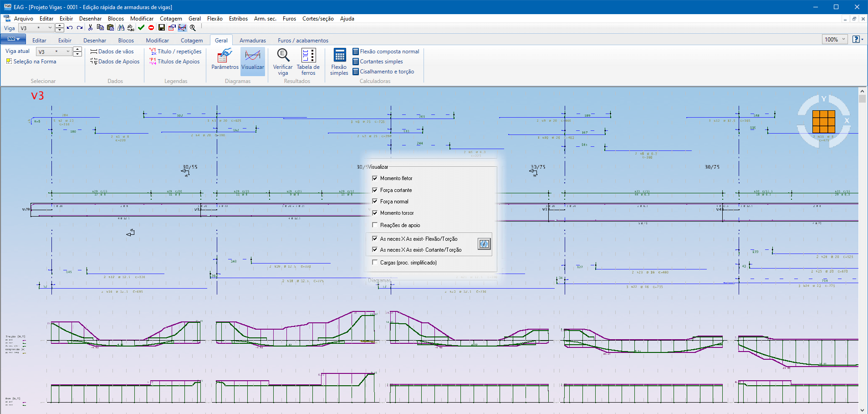
Task: Click Dados de Apoios button
Action: pyautogui.click(x=115, y=62)
